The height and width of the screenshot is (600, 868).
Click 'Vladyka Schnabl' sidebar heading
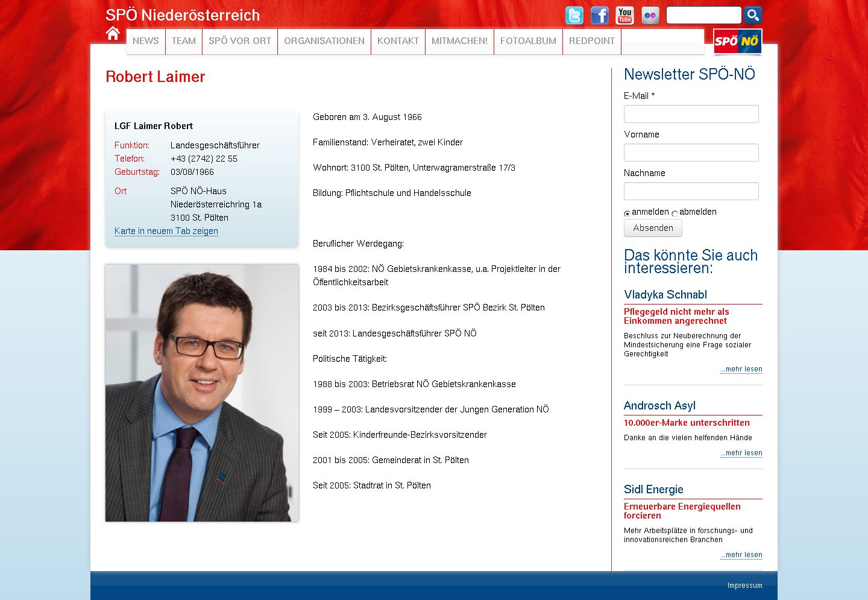(x=665, y=295)
